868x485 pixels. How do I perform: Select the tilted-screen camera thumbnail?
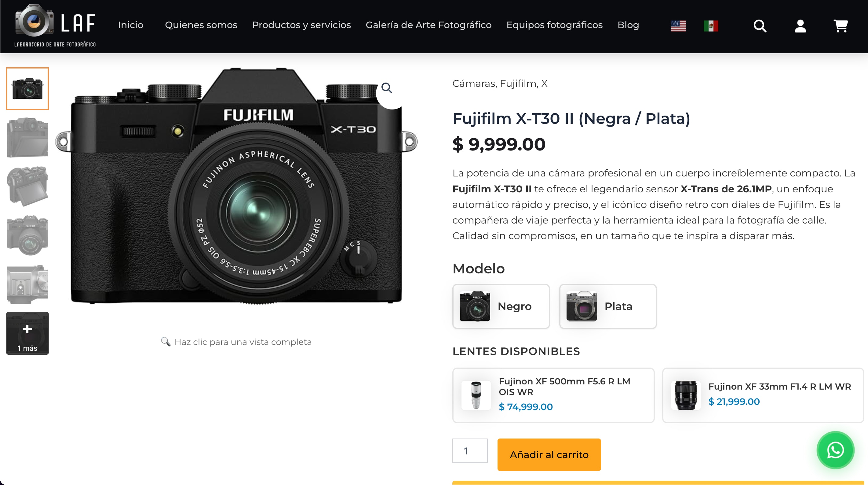pyautogui.click(x=27, y=186)
